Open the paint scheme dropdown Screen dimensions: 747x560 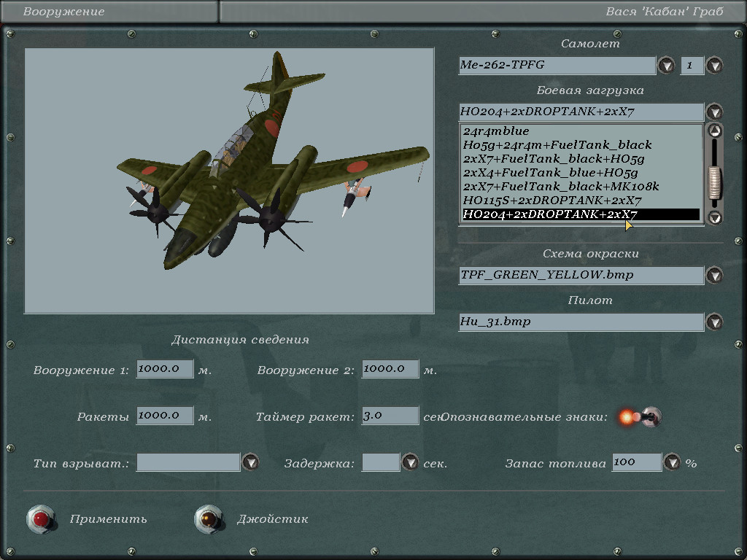coord(714,275)
